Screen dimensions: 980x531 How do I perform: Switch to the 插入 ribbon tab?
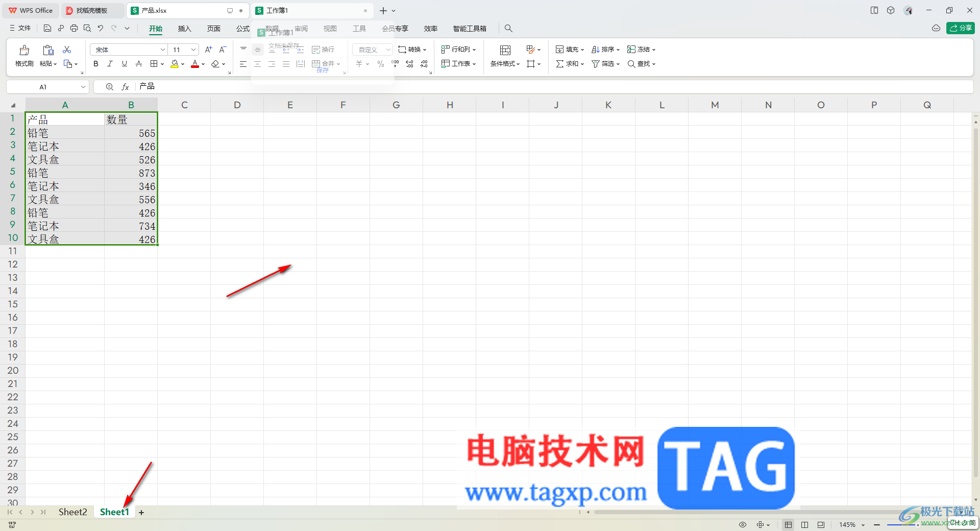[184, 29]
